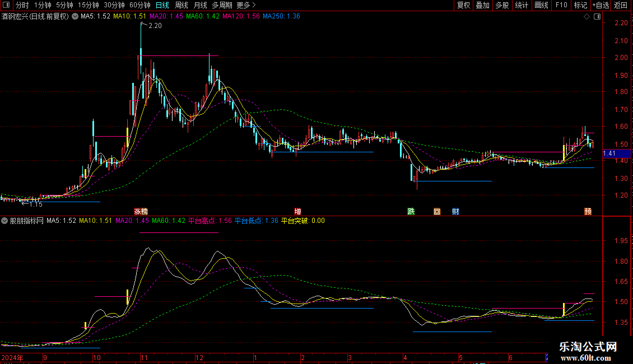The width and height of the screenshot is (633, 364).
Task: Click the MA5: 1.52 label in main chart
Action: pos(95,16)
